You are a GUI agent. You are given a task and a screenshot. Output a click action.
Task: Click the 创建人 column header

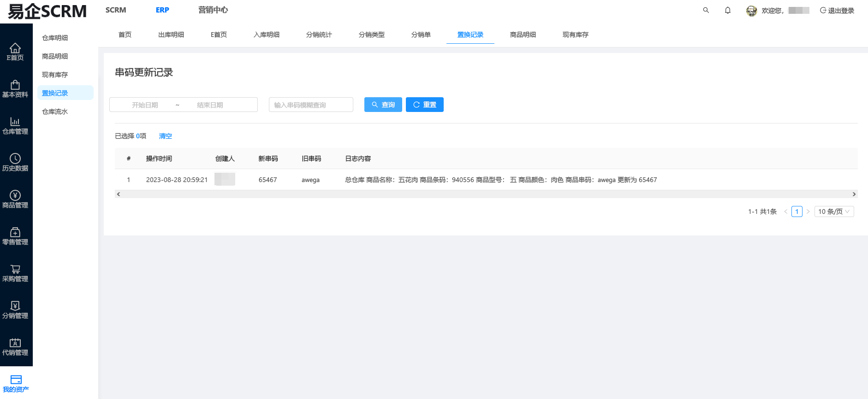coord(225,158)
